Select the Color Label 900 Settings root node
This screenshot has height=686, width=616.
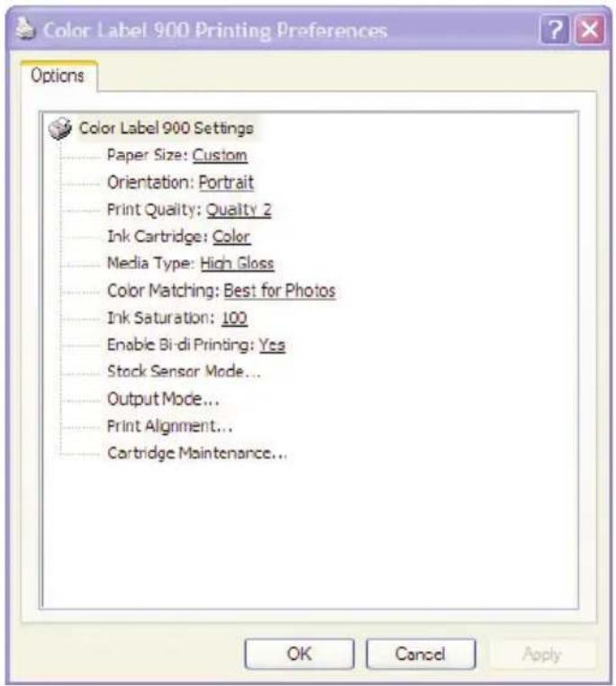166,128
